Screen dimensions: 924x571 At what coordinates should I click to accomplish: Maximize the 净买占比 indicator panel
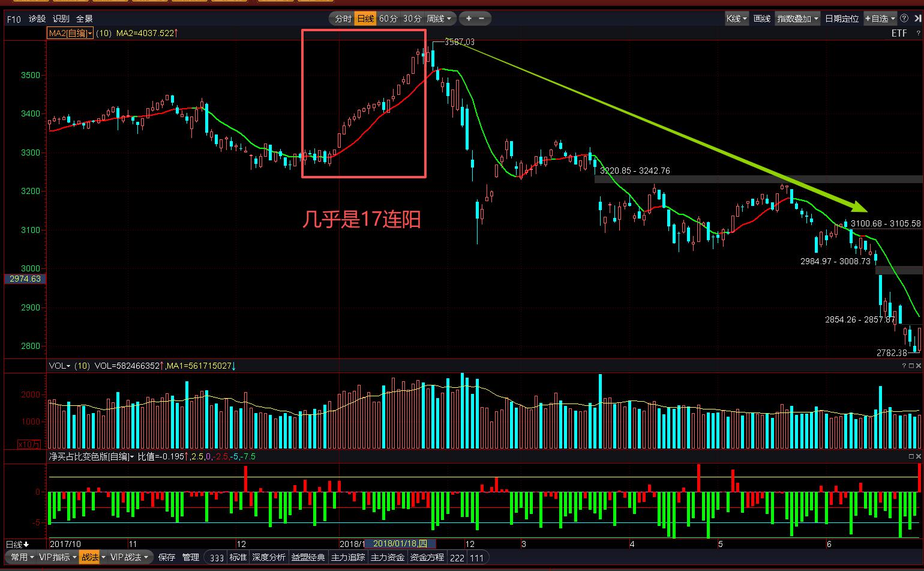[911, 456]
